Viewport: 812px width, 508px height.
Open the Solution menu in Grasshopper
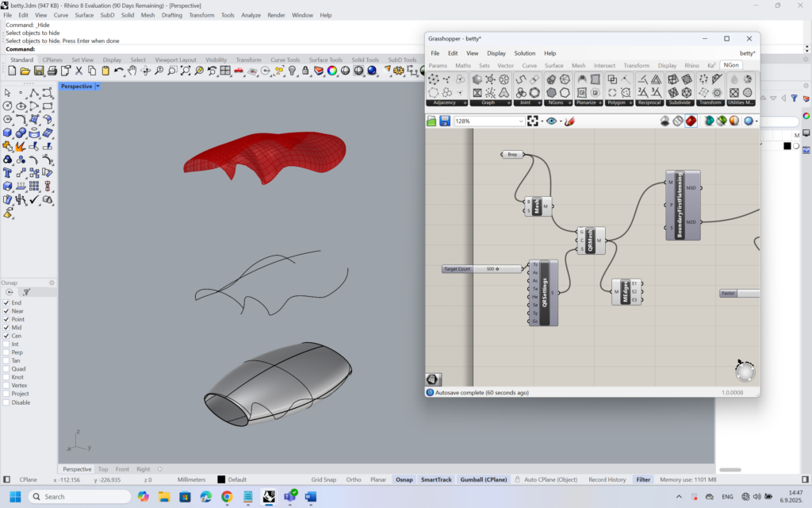point(524,53)
